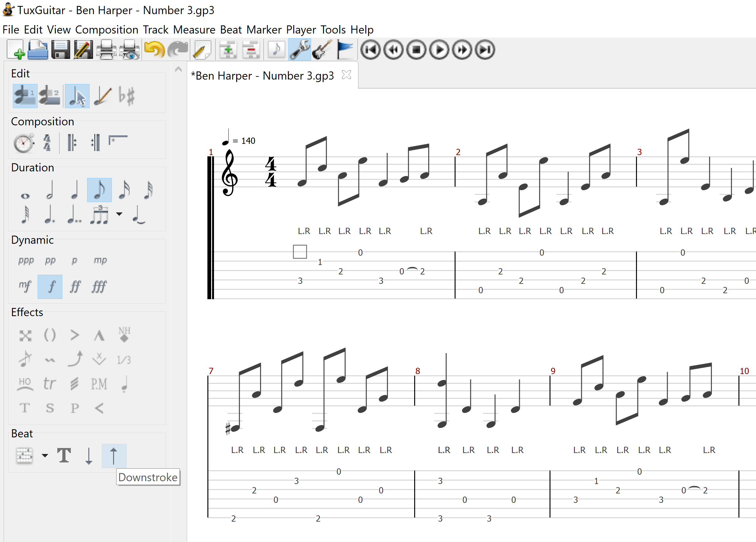Open the Composition menu
Image resolution: width=756 pixels, height=542 pixels.
pyautogui.click(x=107, y=30)
